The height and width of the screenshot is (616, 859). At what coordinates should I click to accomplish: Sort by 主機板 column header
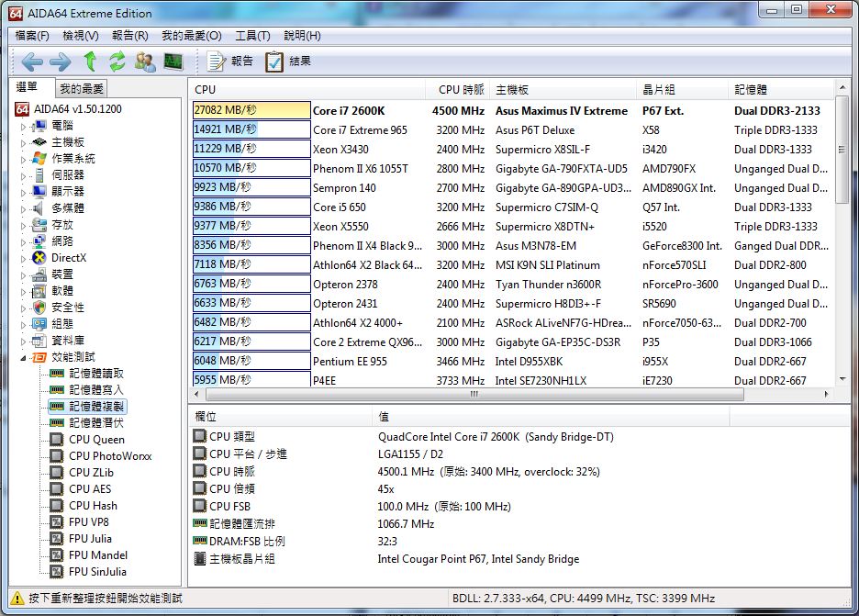pyautogui.click(x=563, y=90)
